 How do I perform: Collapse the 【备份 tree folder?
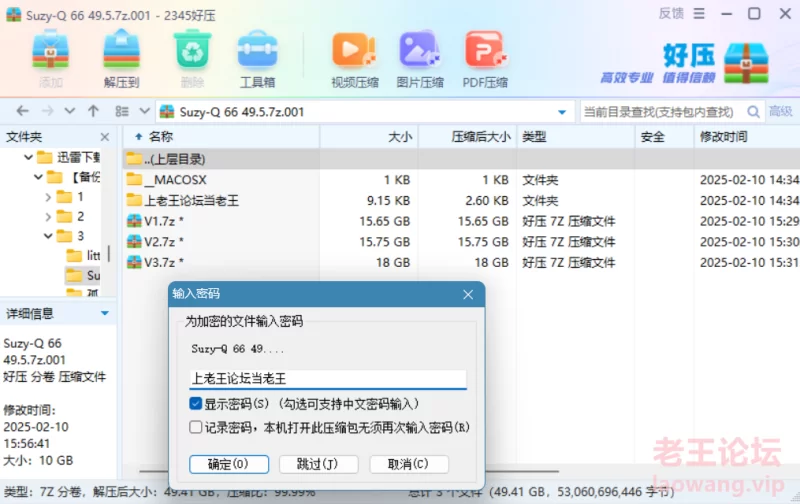point(38,177)
